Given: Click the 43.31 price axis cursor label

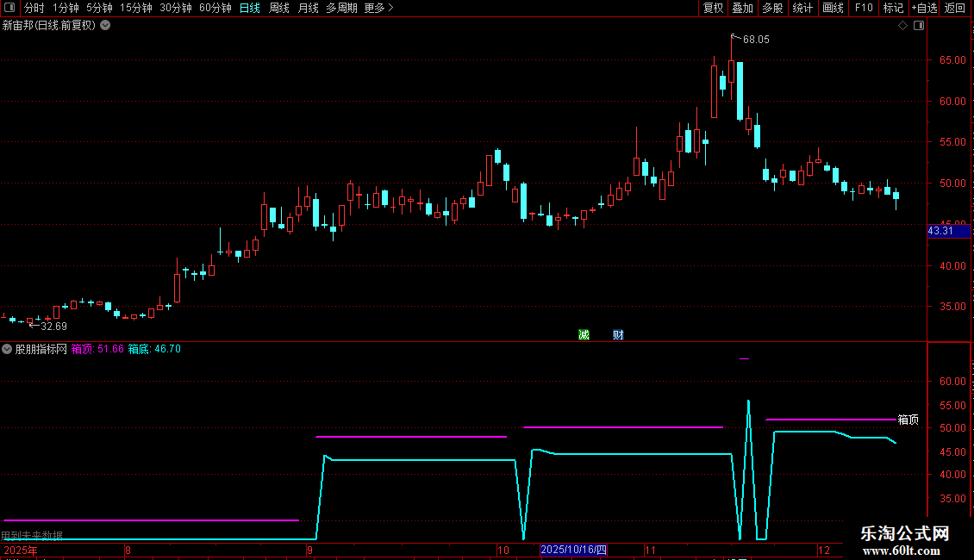Looking at the screenshot, I should [x=948, y=231].
